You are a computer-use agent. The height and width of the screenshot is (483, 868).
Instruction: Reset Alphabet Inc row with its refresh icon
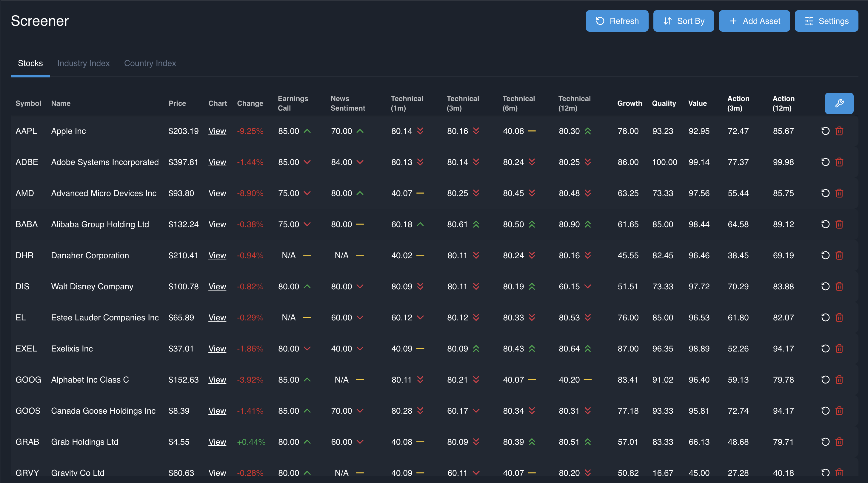coord(825,380)
